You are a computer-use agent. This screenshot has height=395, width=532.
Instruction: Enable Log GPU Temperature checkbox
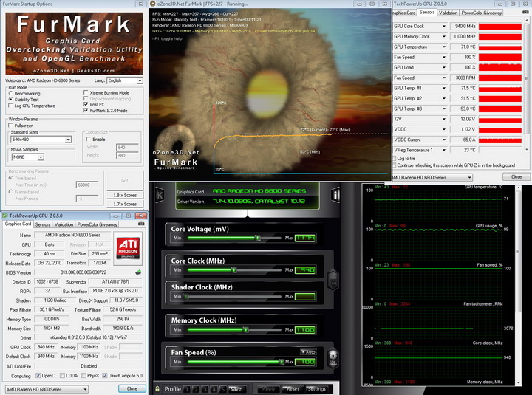click(x=11, y=106)
